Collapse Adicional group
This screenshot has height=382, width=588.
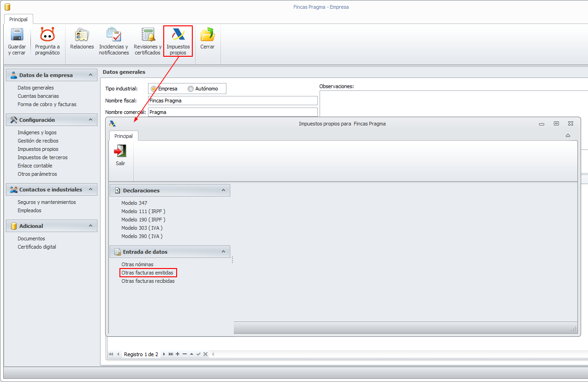90,226
